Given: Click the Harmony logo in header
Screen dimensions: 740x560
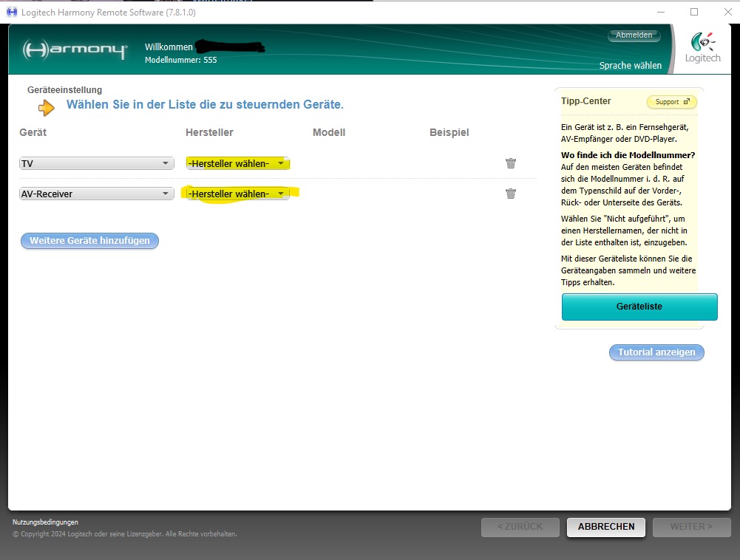Looking at the screenshot, I should pos(75,49).
